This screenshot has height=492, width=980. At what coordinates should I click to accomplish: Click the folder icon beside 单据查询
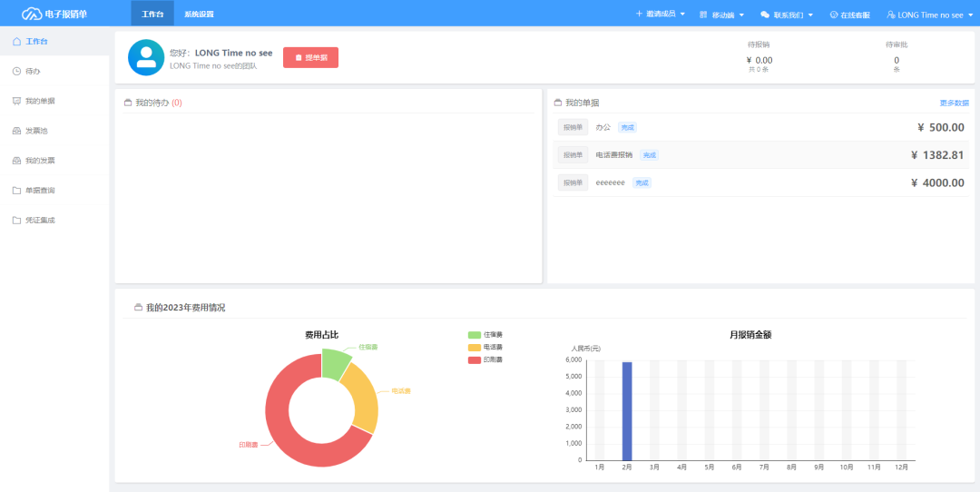(x=17, y=191)
